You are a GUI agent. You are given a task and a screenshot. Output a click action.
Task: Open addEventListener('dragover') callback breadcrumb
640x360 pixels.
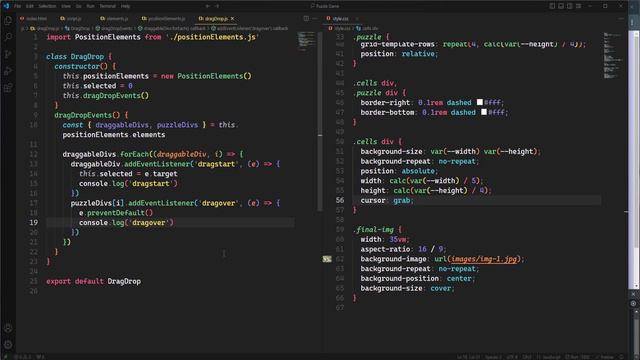pyautogui.click(x=250, y=29)
